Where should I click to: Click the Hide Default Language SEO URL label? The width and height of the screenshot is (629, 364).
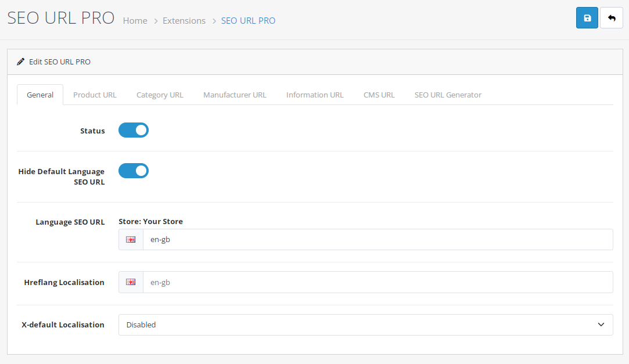tap(62, 176)
